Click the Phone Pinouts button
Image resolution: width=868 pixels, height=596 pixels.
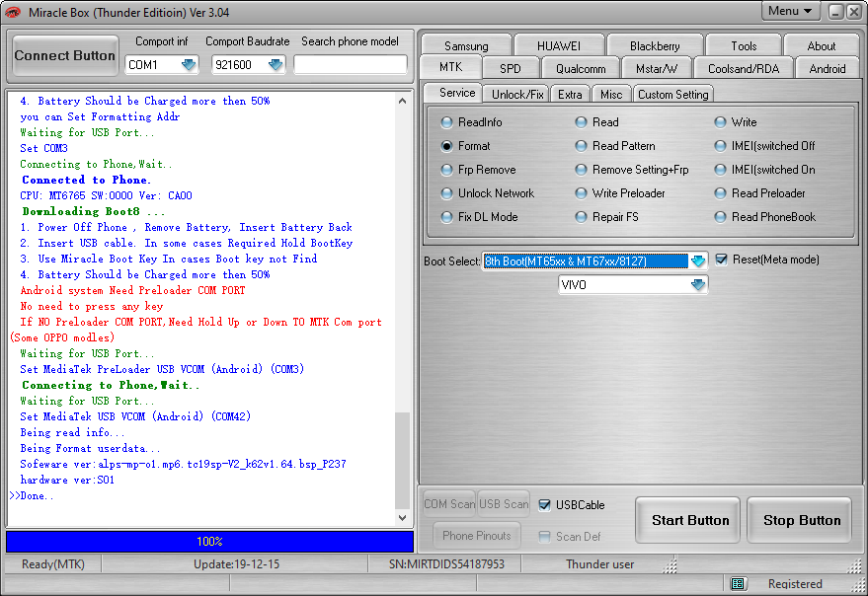point(477,535)
